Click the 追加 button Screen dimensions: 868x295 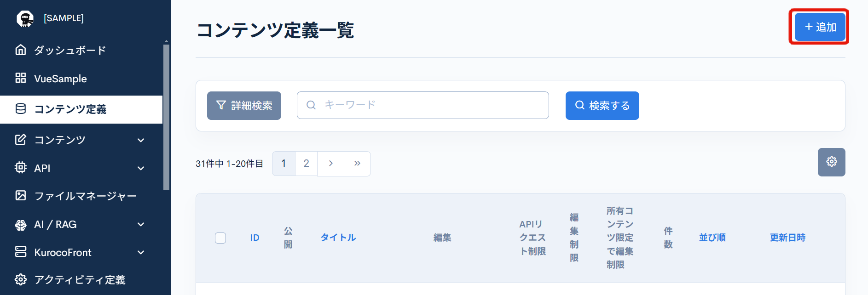(820, 27)
